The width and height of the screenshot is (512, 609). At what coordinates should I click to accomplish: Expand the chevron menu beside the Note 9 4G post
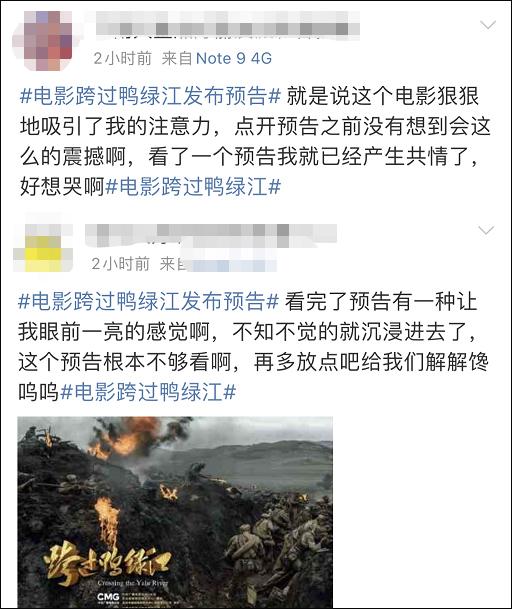point(488,26)
